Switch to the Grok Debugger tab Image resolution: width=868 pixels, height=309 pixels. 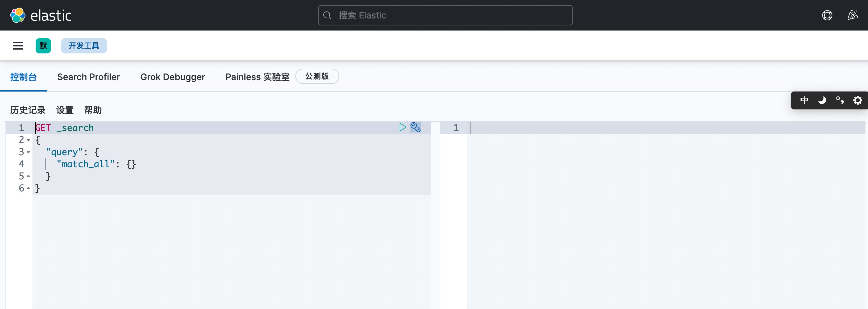click(172, 77)
